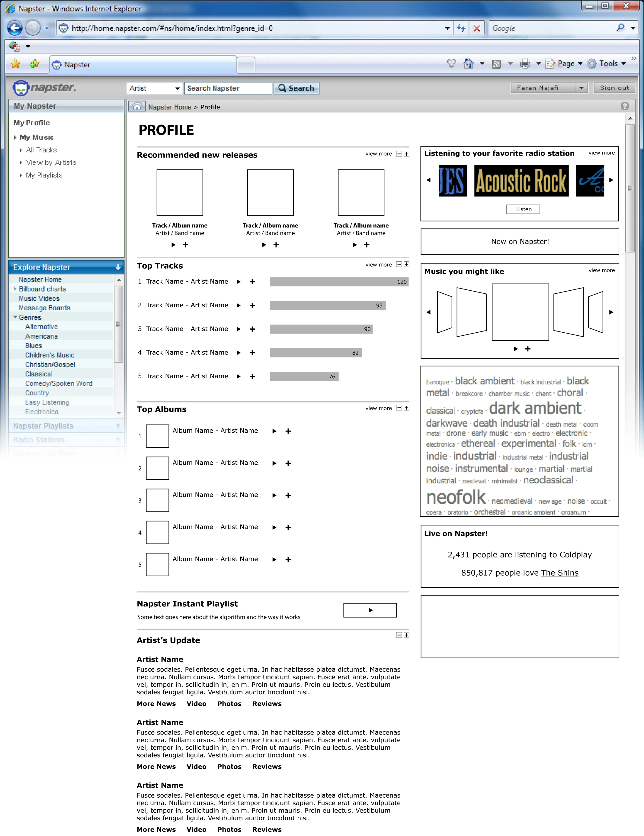Open the address bar history dropdown
644x836 pixels.
(447, 28)
